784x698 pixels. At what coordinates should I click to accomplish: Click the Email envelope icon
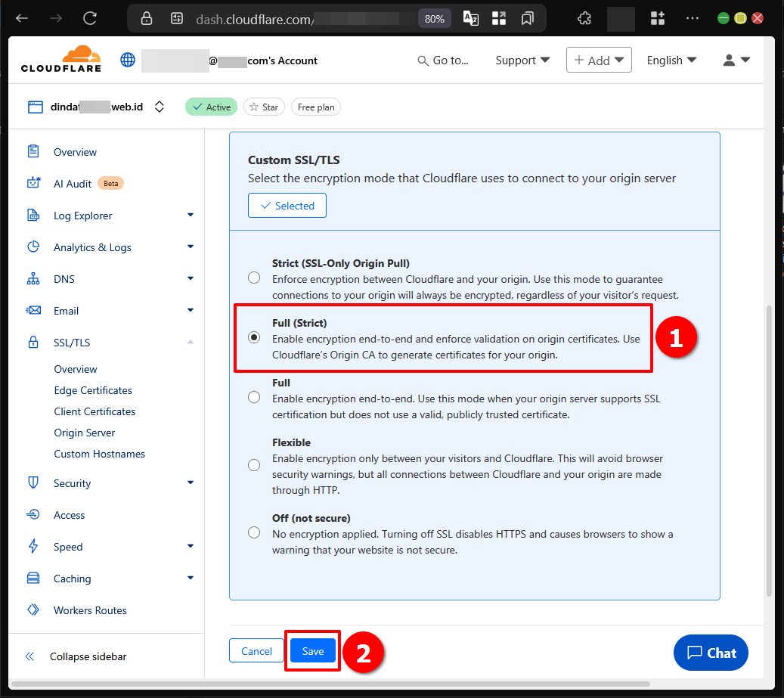coord(33,311)
